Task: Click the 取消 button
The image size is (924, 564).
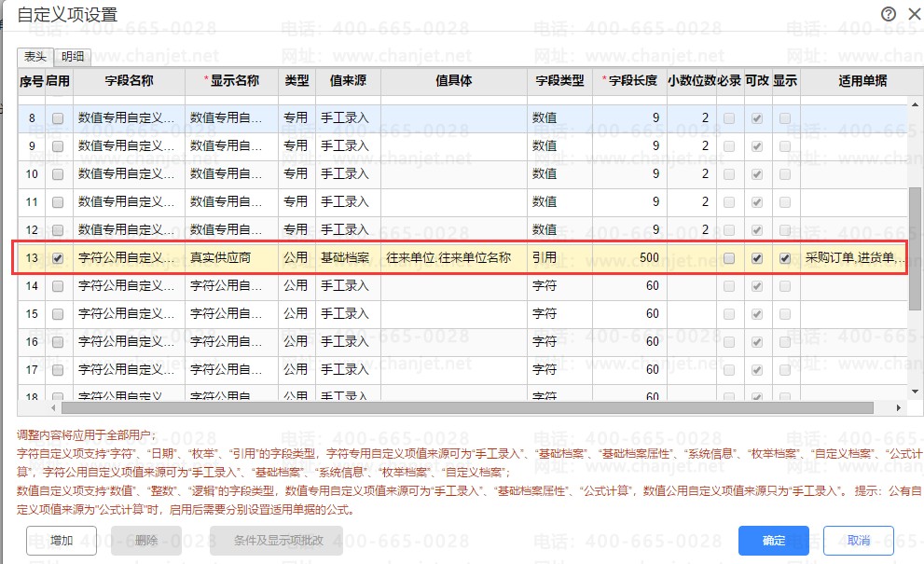Action: point(859,541)
